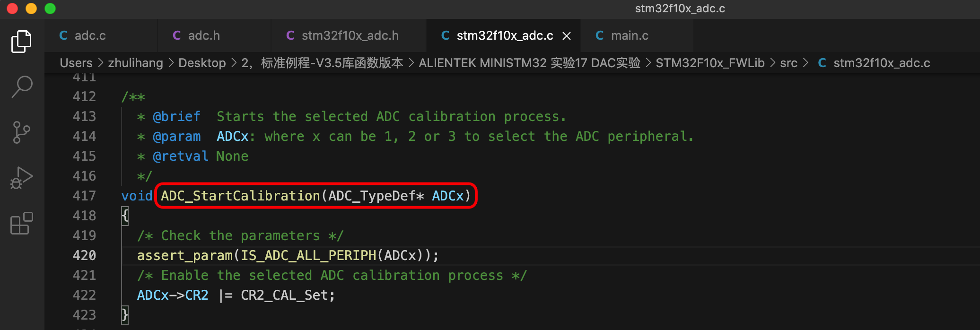This screenshot has height=330, width=980.
Task: Open the adc.h tab
Action: coord(203,35)
